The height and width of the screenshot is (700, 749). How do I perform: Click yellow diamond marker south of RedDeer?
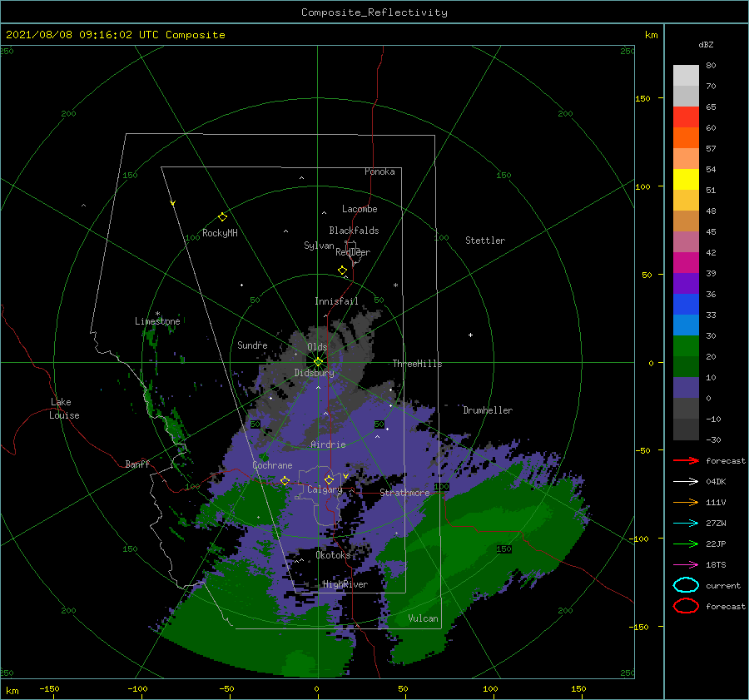tap(342, 270)
